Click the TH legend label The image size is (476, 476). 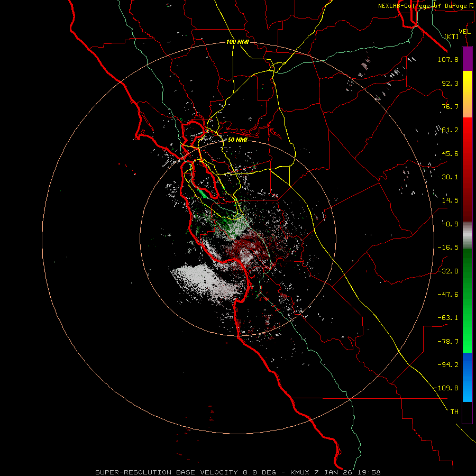tap(454, 412)
